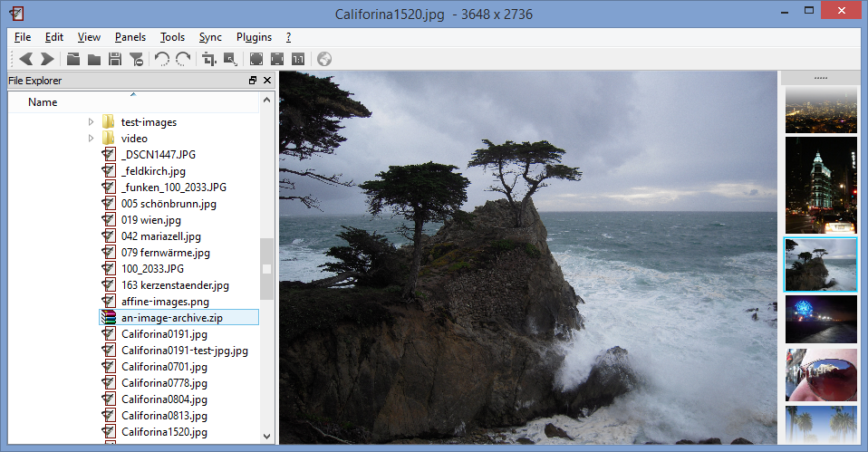Click the save floppy disk icon
868x452 pixels.
pos(115,59)
